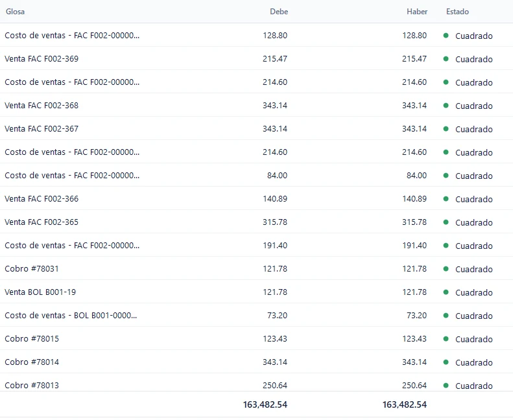Click Debe value 215.47 for F002-369

pos(275,59)
